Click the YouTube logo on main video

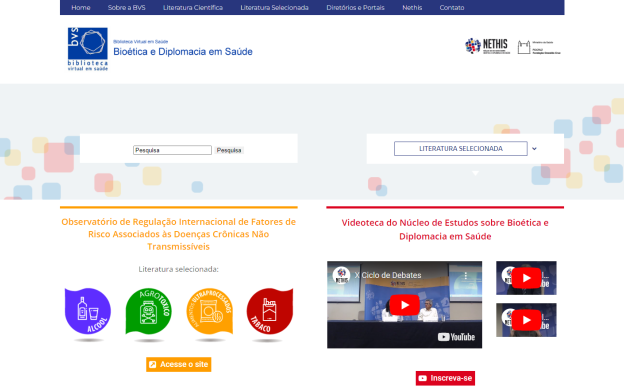456,337
